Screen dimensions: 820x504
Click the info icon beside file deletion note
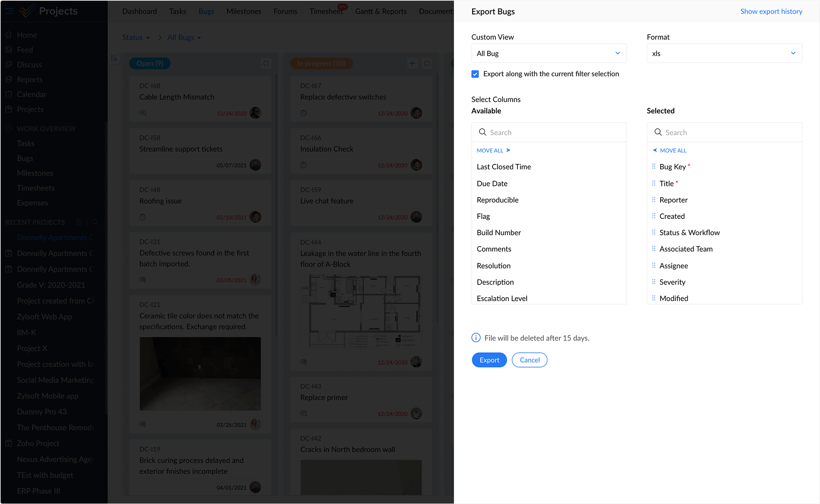coord(476,338)
